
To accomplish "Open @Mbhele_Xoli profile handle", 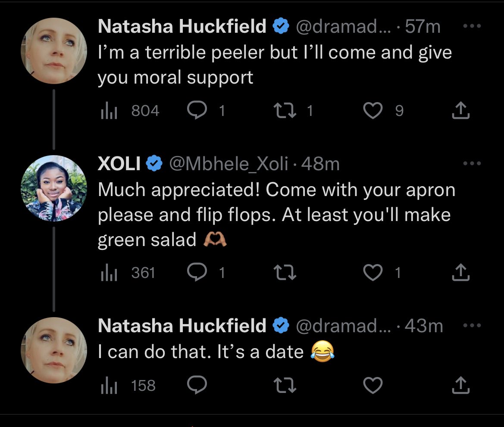I will pos(229,164).
